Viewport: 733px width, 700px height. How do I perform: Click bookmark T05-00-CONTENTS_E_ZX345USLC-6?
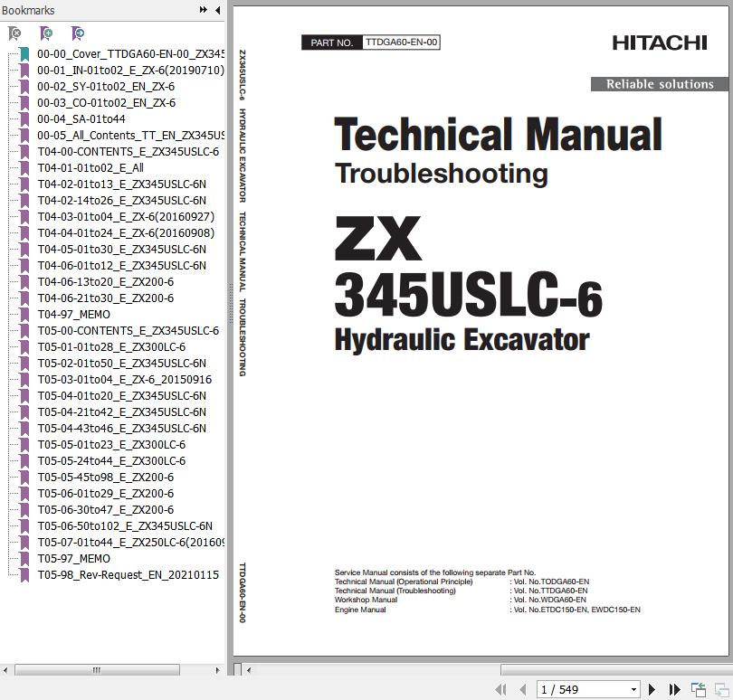[x=129, y=331]
